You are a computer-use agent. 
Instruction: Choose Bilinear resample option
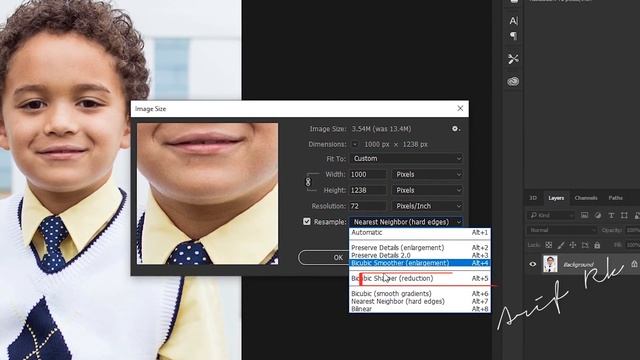point(420,309)
